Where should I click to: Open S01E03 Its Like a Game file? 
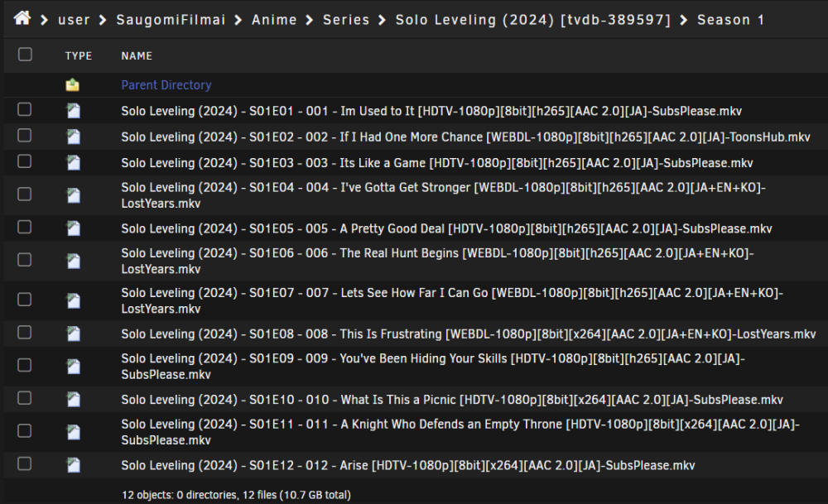tap(436, 163)
